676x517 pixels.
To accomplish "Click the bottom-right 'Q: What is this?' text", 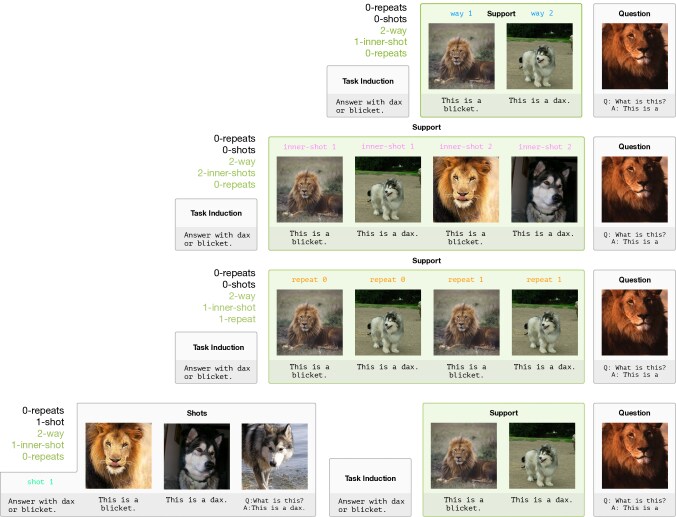I will pos(635,501).
